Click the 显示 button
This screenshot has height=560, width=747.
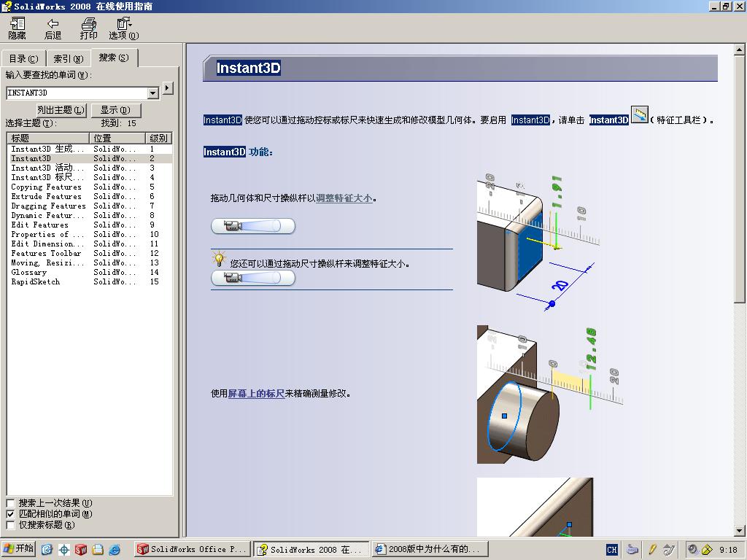[115, 110]
